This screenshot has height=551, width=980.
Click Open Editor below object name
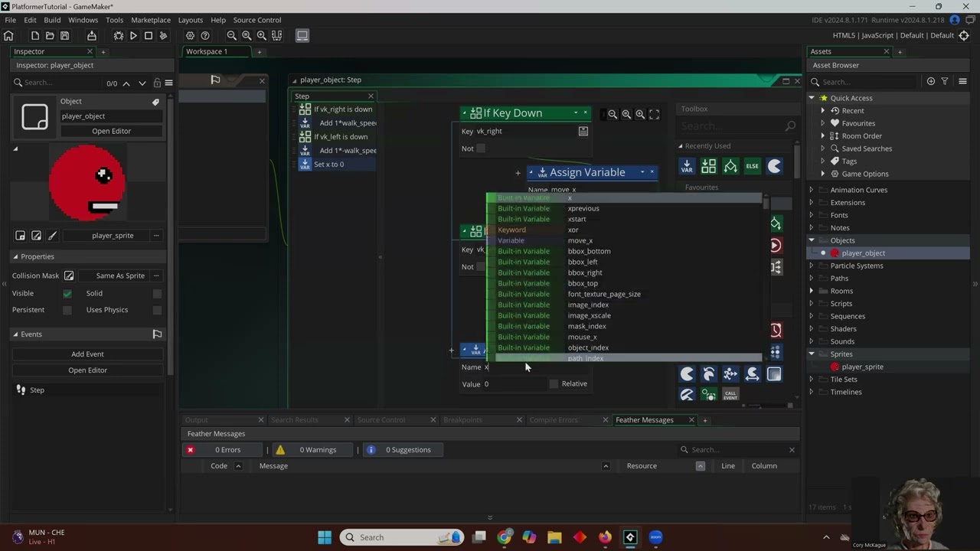(x=112, y=131)
